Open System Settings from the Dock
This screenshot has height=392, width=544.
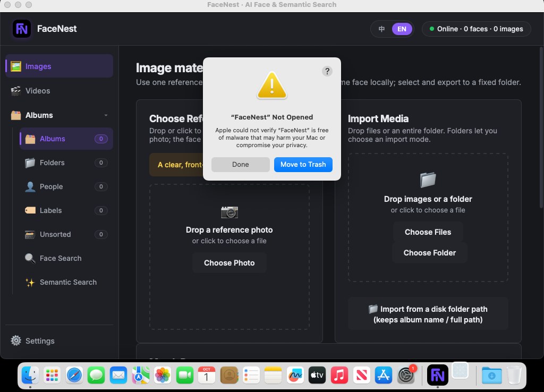click(405, 375)
